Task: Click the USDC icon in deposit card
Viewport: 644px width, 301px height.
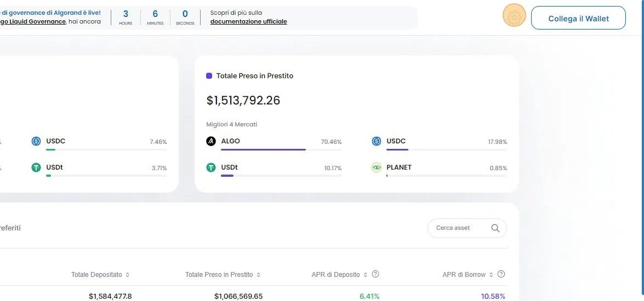Action: point(36,141)
